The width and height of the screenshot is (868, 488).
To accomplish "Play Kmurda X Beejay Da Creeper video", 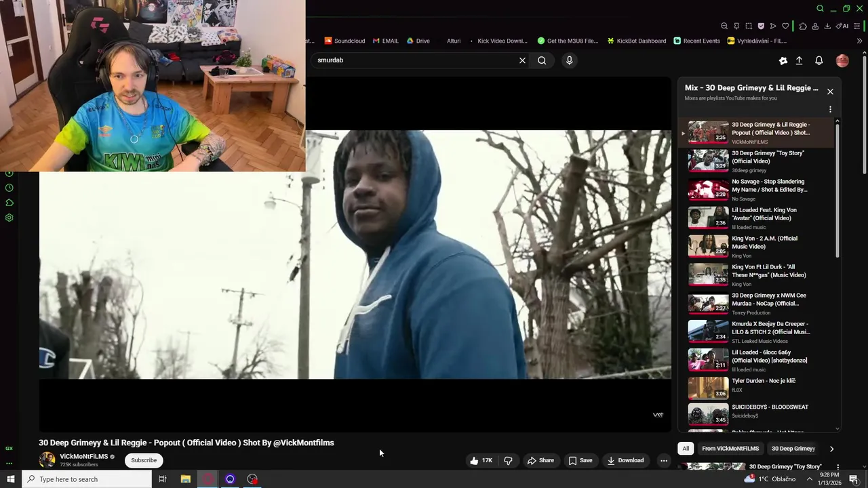I will [756, 331].
